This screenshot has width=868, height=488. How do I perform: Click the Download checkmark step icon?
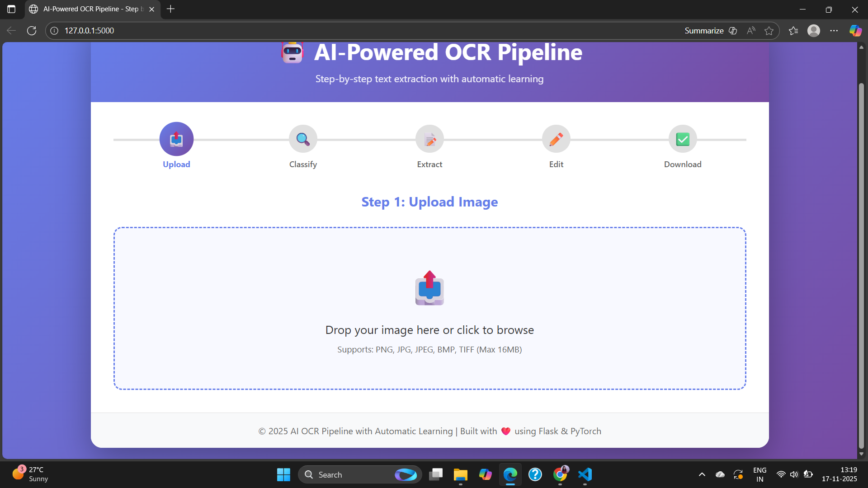(683, 139)
